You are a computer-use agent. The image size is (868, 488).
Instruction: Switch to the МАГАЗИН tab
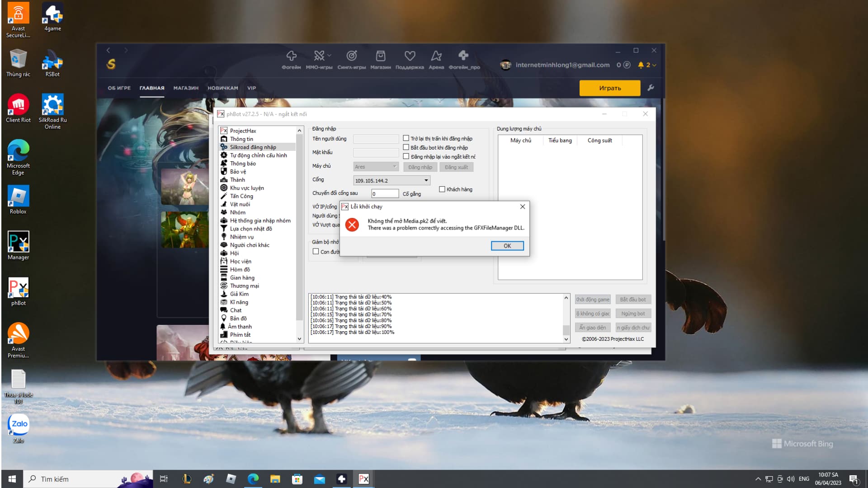coord(186,88)
